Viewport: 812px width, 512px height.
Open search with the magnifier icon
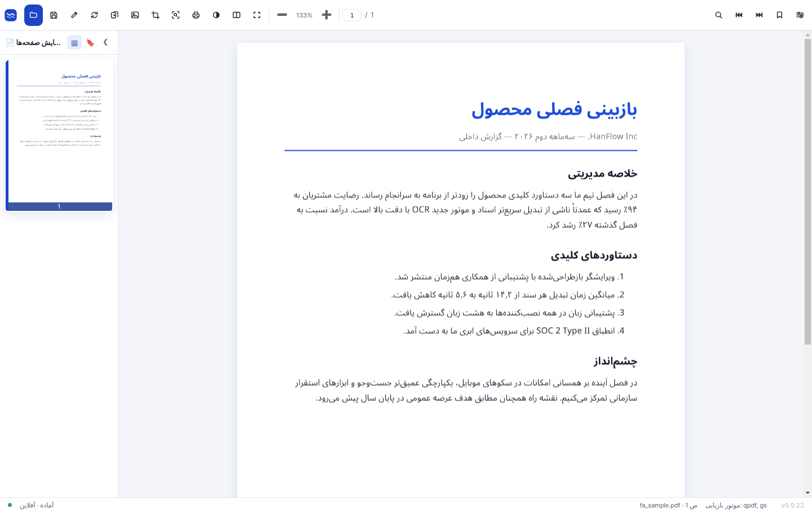tap(718, 15)
